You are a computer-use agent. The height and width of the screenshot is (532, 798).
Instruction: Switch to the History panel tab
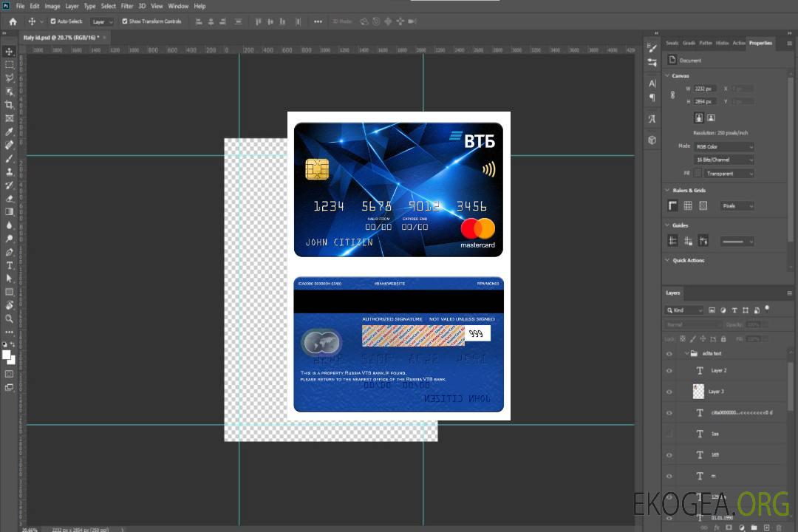pyautogui.click(x=722, y=43)
